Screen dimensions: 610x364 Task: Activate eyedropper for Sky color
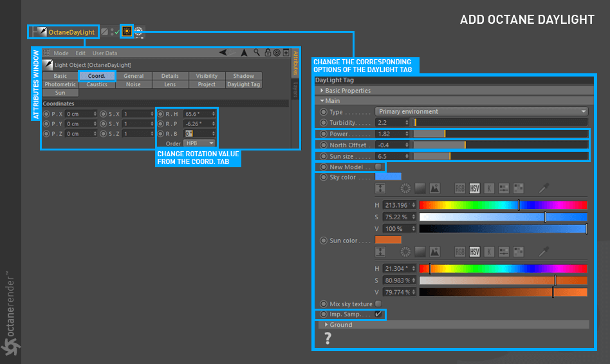[544, 188]
